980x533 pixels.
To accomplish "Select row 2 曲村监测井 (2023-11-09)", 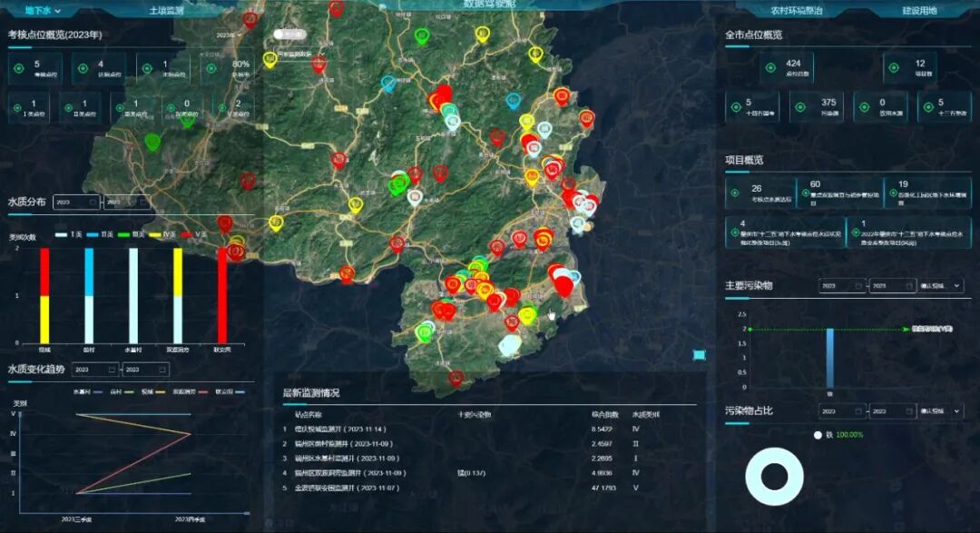I will point(489,443).
